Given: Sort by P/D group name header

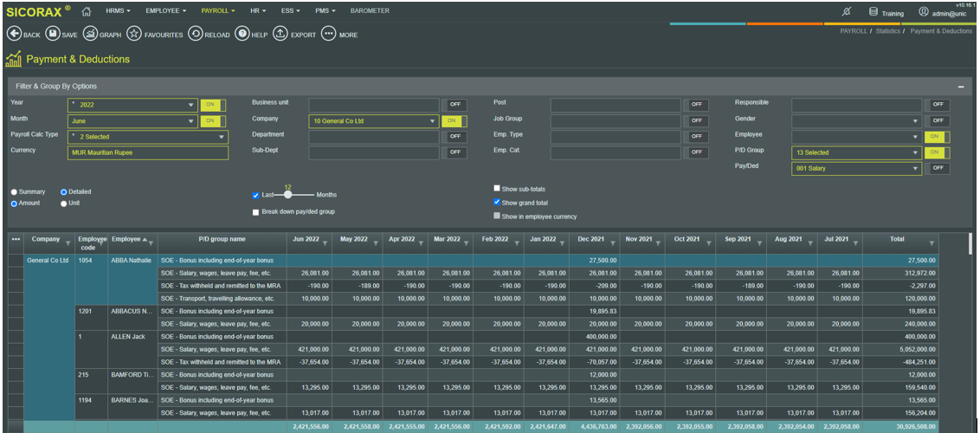Looking at the screenshot, I should click(222, 239).
